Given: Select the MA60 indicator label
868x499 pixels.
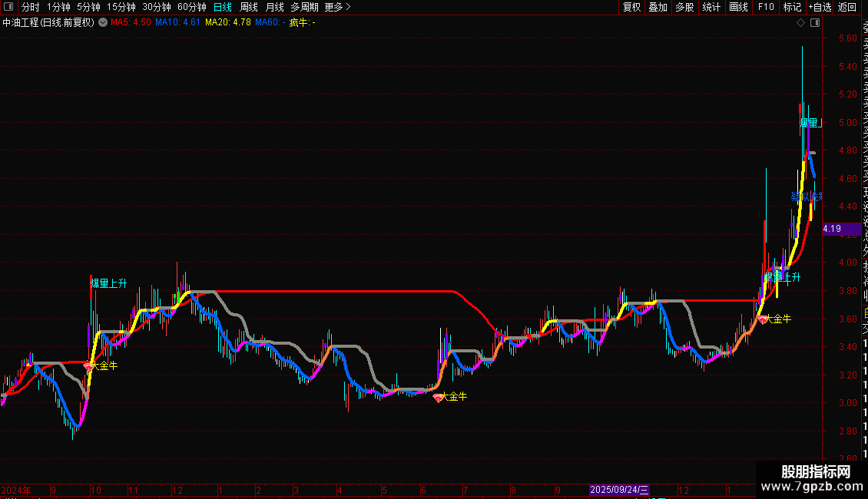Looking at the screenshot, I should (x=270, y=23).
